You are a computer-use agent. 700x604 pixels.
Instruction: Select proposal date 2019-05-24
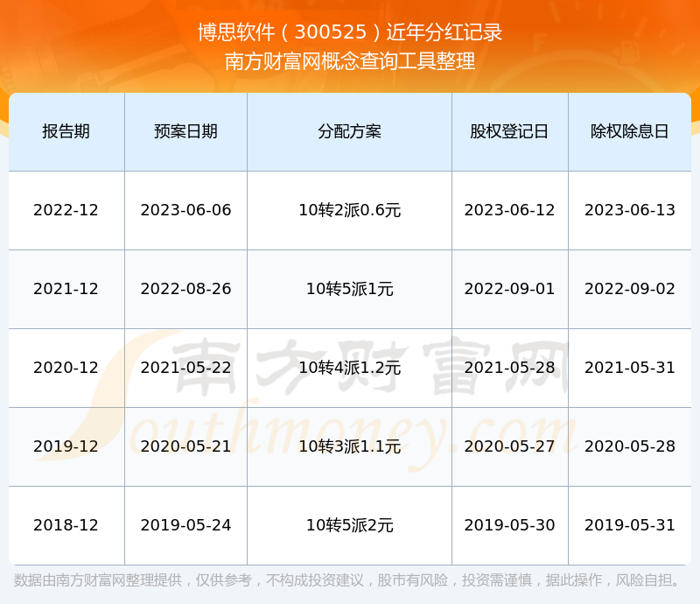pos(185,525)
